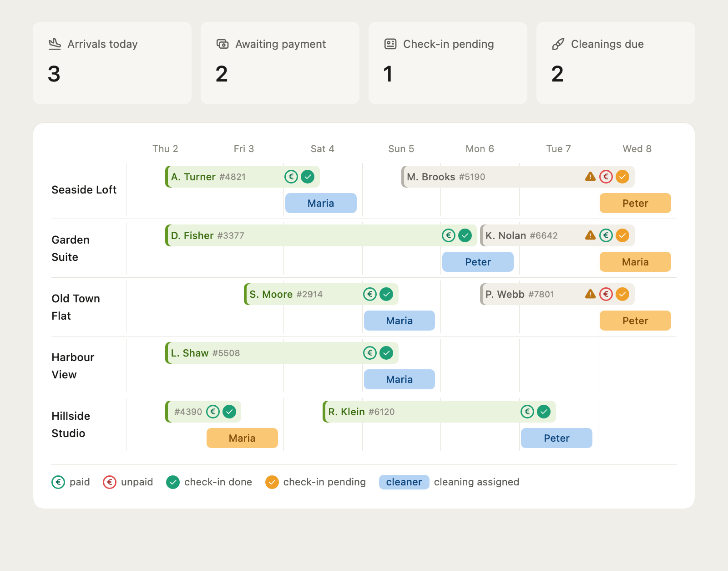The height and width of the screenshot is (571, 728).
Task: Select the Seaside Loft property label
Action: click(x=84, y=190)
